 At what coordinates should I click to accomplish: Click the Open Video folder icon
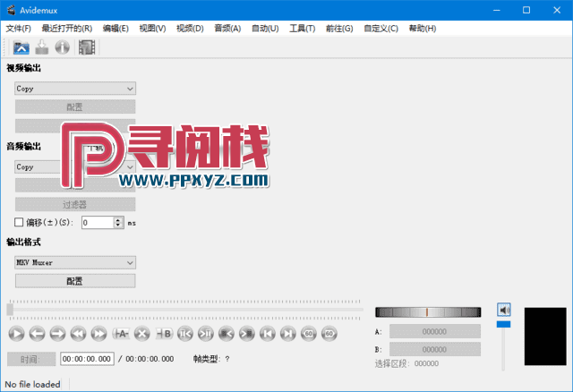point(21,47)
